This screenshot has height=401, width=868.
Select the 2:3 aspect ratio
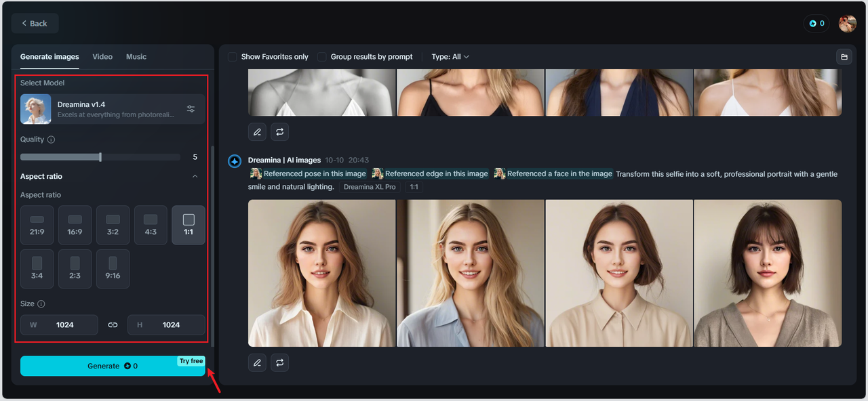[x=75, y=269]
